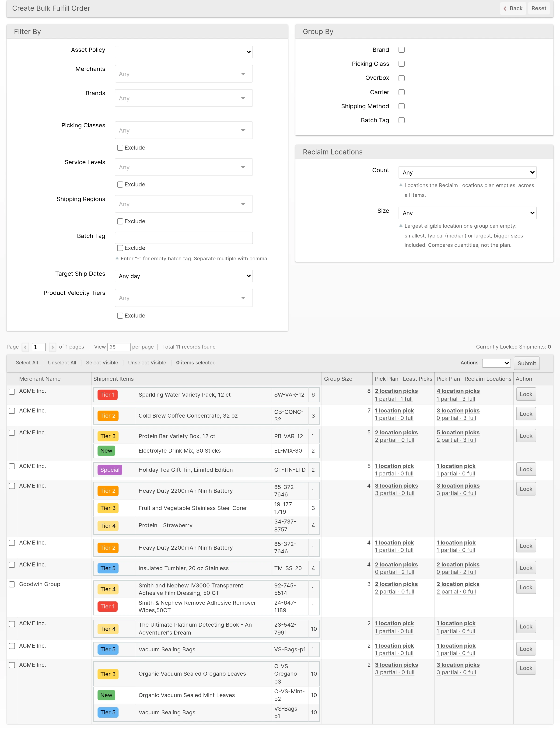Click the page number input
The height and width of the screenshot is (733, 560).
coord(39,347)
